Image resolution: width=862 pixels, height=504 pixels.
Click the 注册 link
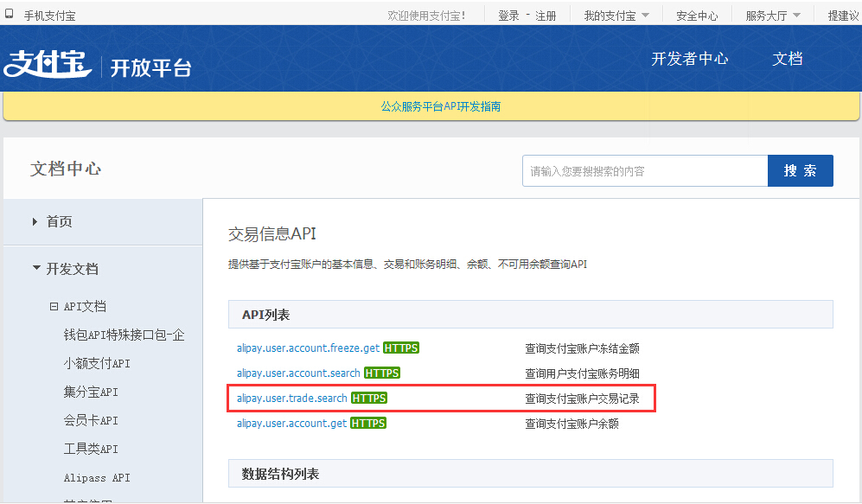546,16
